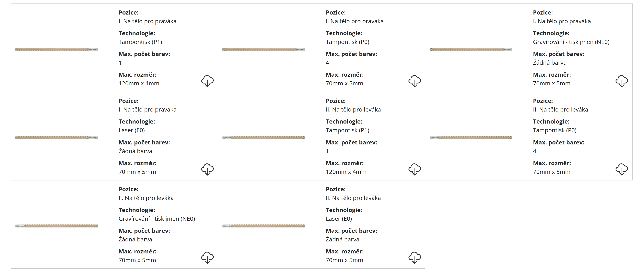
Task: Download template for right-handed Tampontisk (P1)
Action: (207, 81)
